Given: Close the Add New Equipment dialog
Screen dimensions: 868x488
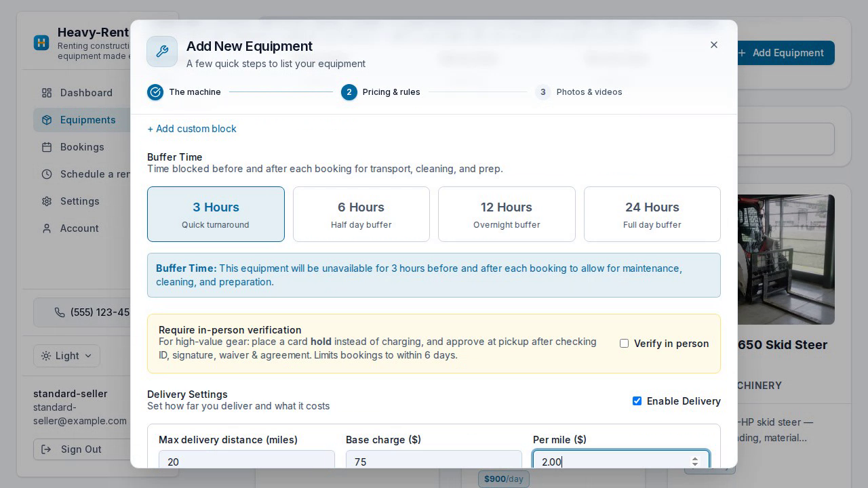Looking at the screenshot, I should (713, 45).
